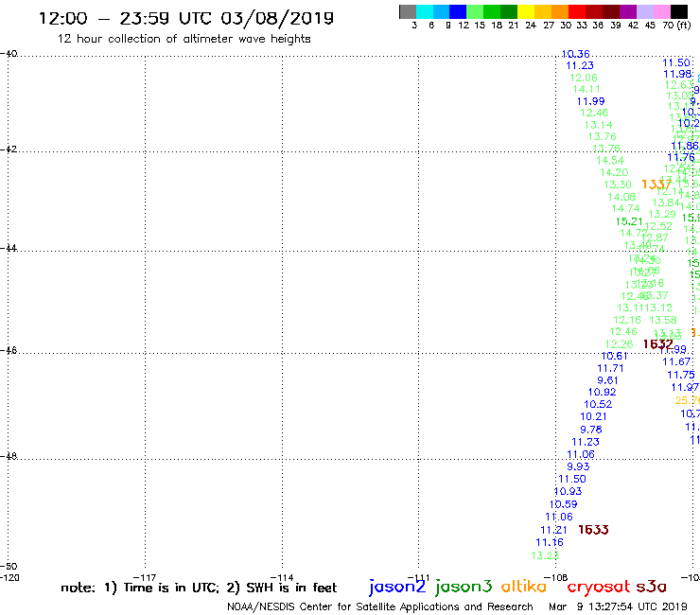
Task: Click the reading 10.21
Action: [x=593, y=416]
